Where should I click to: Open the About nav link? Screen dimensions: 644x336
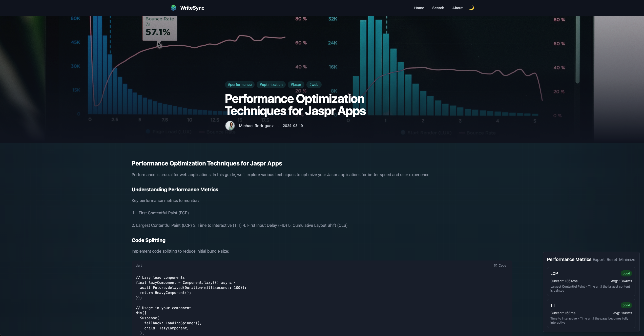(457, 8)
